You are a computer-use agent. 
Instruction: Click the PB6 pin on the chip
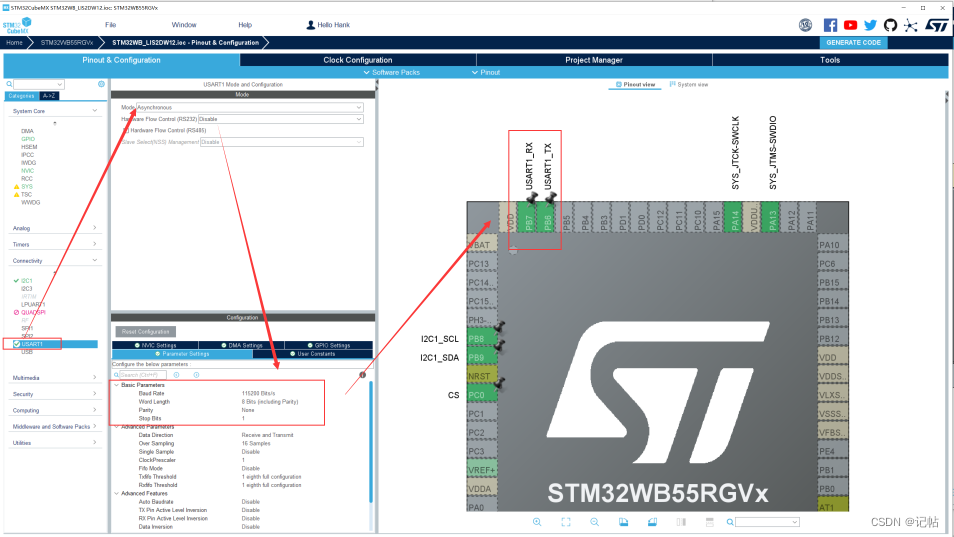click(548, 218)
